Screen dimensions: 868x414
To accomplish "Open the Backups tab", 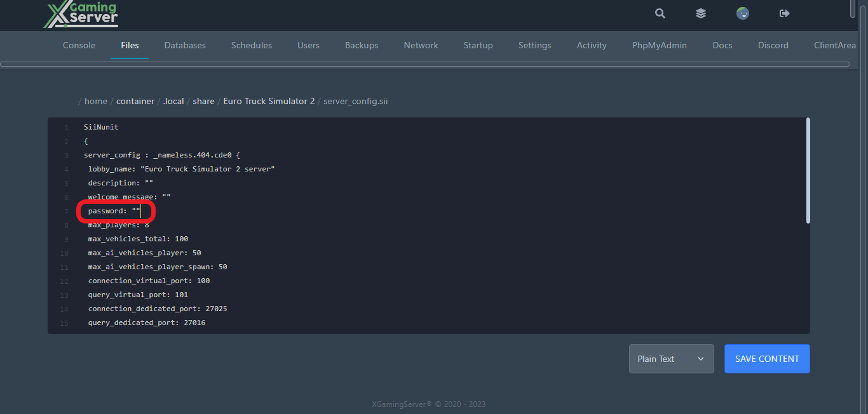I will click(362, 45).
